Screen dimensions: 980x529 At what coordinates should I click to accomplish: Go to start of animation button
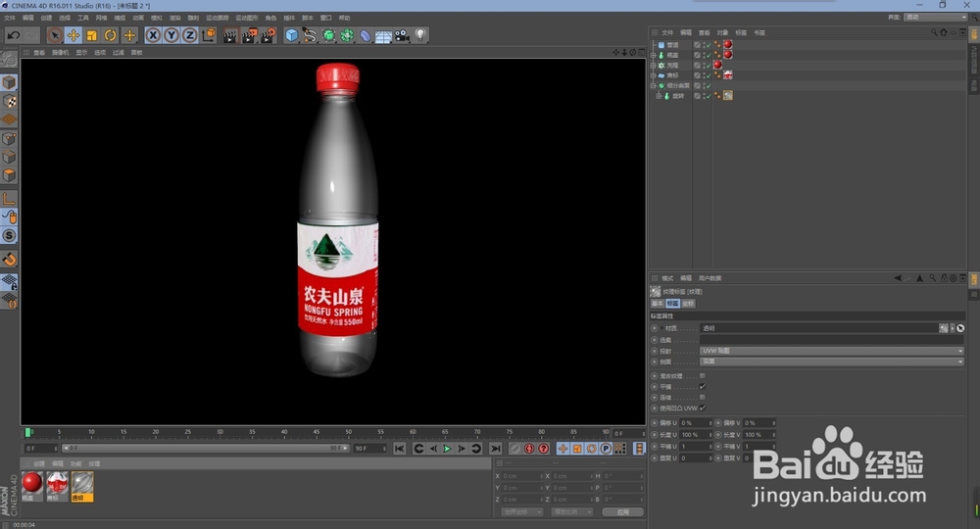tap(400, 449)
